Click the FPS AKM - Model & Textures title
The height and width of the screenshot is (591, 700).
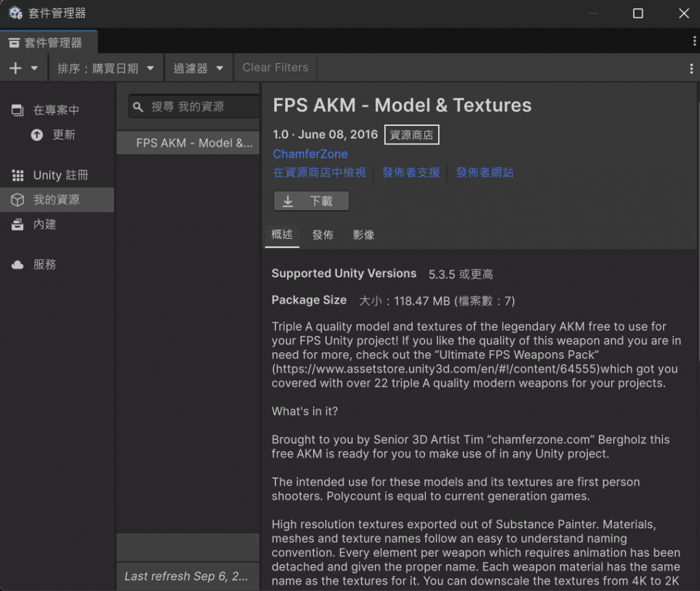pyautogui.click(x=402, y=105)
